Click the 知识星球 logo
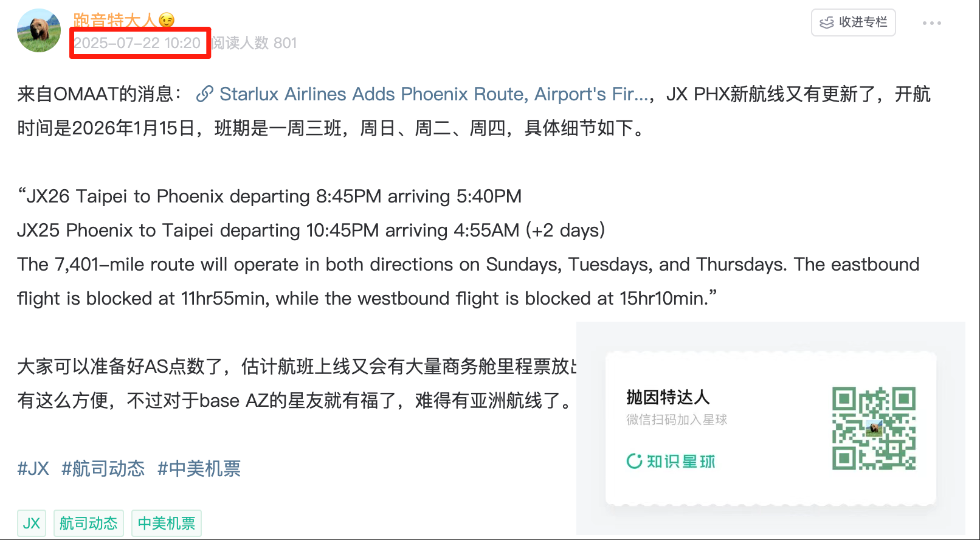Viewport: 980px width, 540px height. click(x=671, y=462)
